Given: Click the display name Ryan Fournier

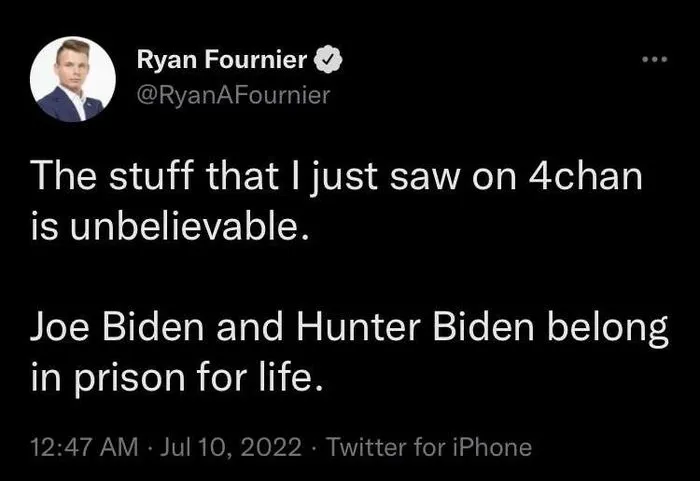Looking at the screenshot, I should click(222, 61).
